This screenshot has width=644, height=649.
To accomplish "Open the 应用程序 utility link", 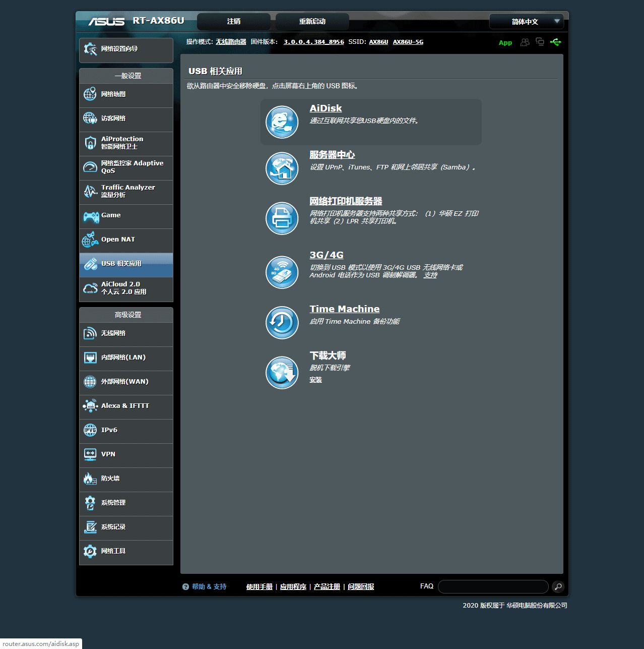I will point(293,587).
